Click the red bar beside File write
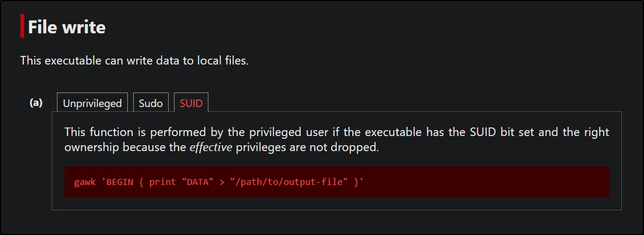 pyautogui.click(x=22, y=26)
